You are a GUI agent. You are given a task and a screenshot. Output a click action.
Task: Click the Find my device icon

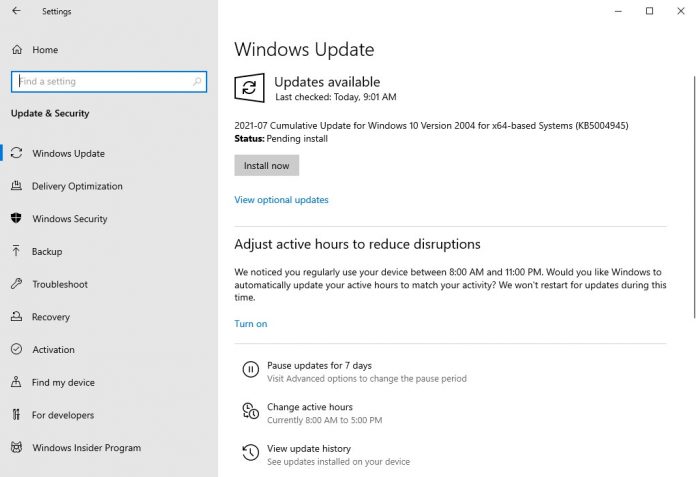[x=16, y=382]
